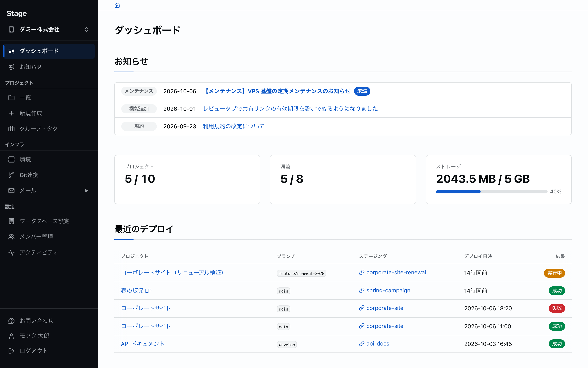Select ログアウト in the sidebar
This screenshot has height=368, width=588.
49,351
